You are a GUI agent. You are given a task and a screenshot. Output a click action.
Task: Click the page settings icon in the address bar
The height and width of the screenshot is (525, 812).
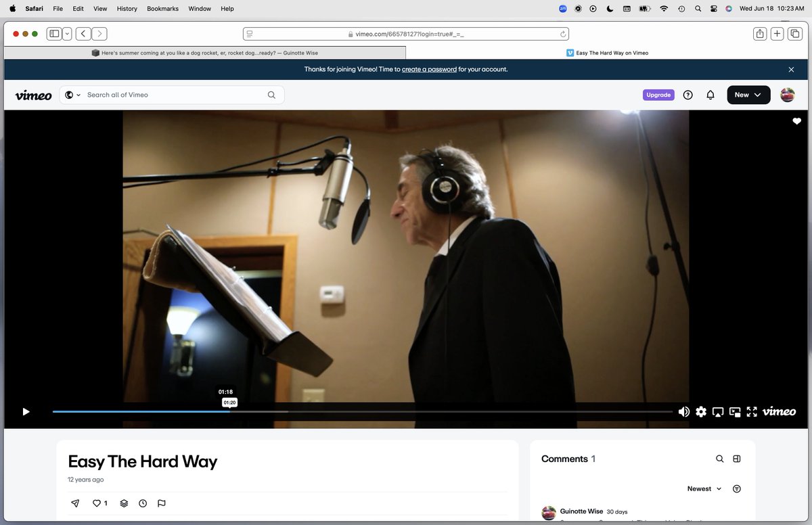tap(250, 34)
